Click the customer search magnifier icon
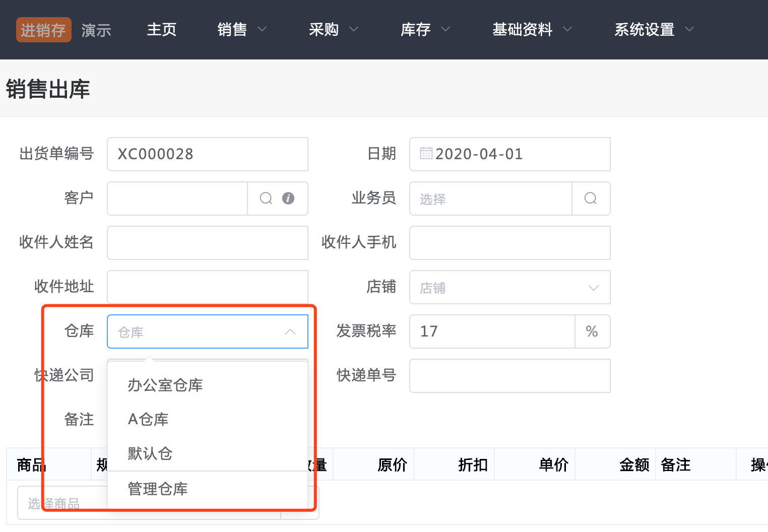 tap(266, 198)
